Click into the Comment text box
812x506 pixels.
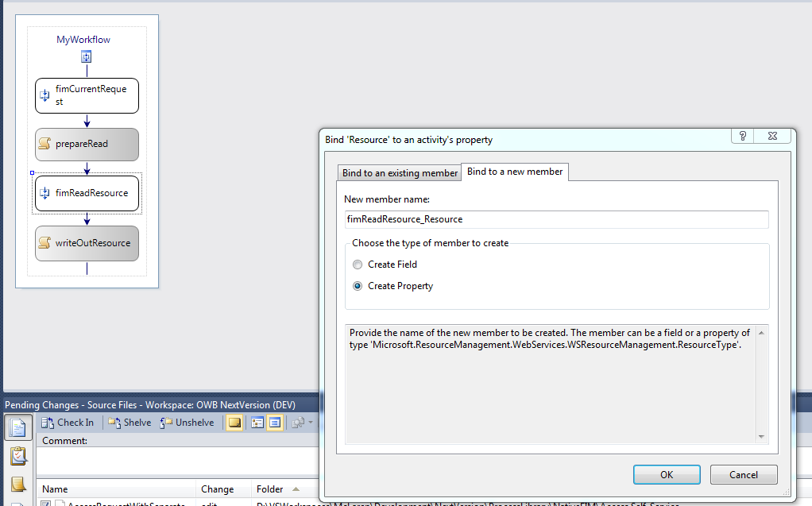click(x=178, y=461)
